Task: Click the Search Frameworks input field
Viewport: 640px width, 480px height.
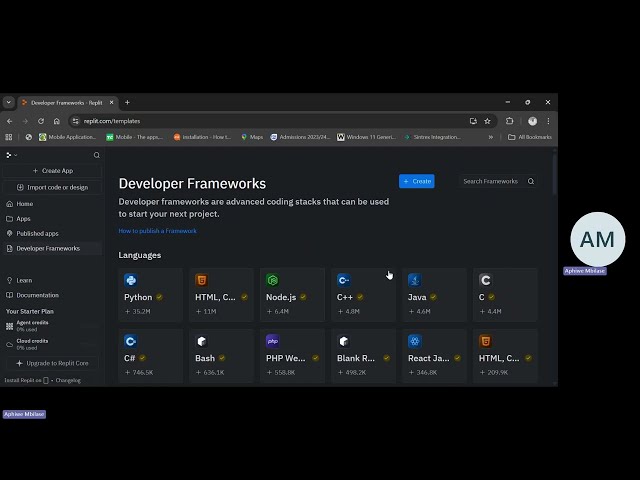Action: 490,181
